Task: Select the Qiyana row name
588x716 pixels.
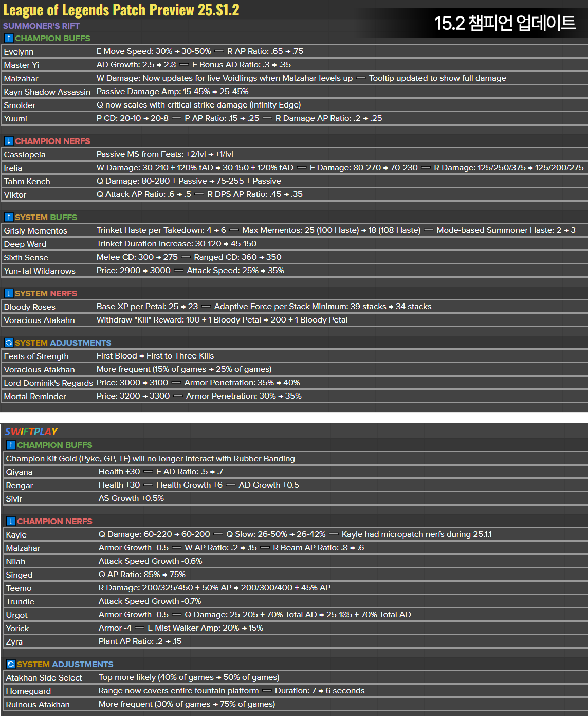Action: [x=19, y=472]
